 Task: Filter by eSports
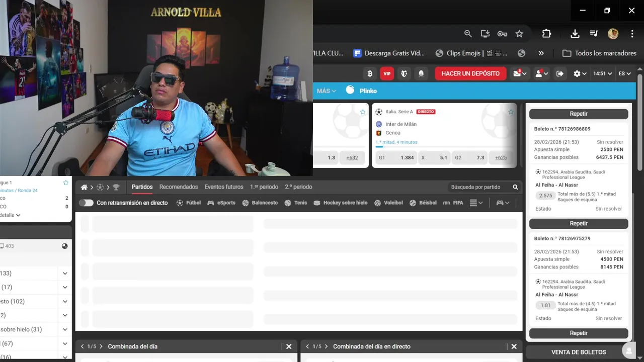pos(221,203)
